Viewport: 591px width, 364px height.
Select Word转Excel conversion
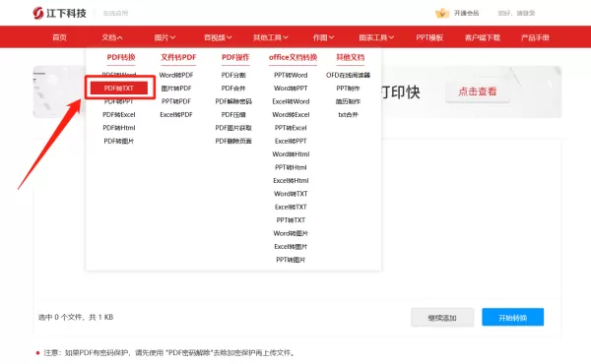tap(291, 115)
